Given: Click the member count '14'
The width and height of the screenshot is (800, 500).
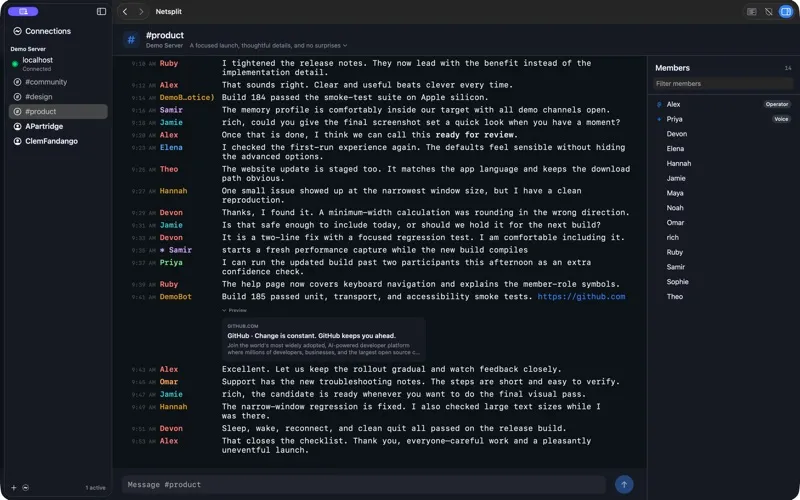Looking at the screenshot, I should pyautogui.click(x=788, y=68).
